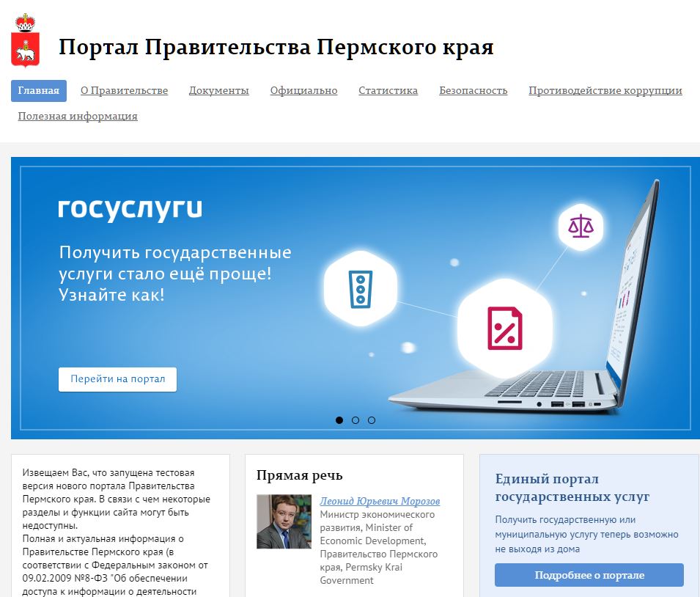Click the traffic light hexagon icon

359,287
